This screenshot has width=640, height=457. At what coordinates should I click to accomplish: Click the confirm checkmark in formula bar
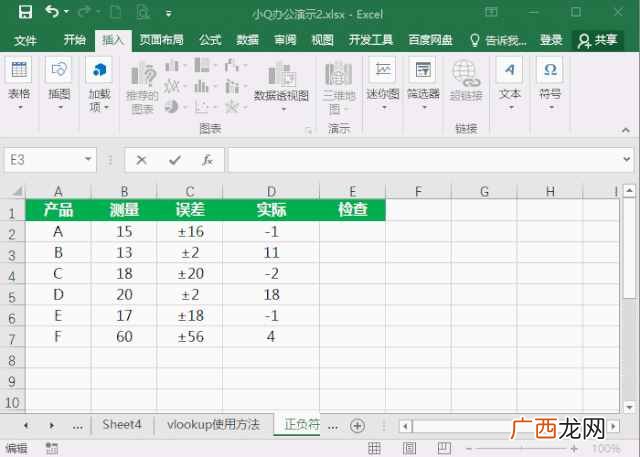click(x=175, y=160)
